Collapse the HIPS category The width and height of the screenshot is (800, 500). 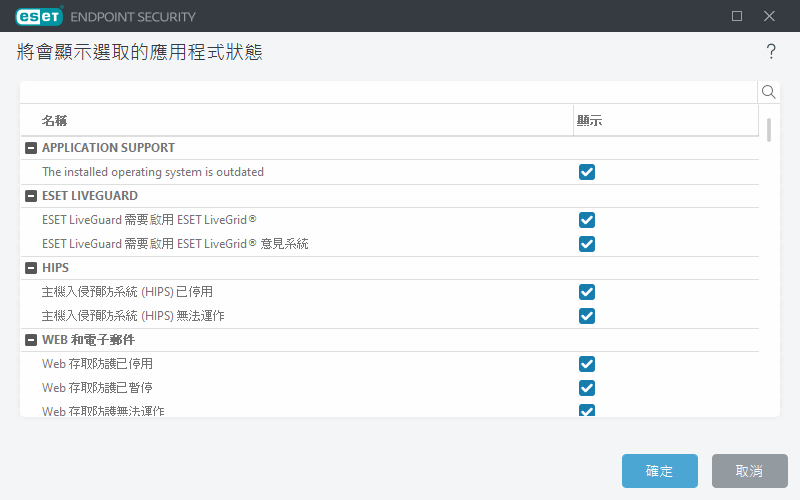(31, 268)
